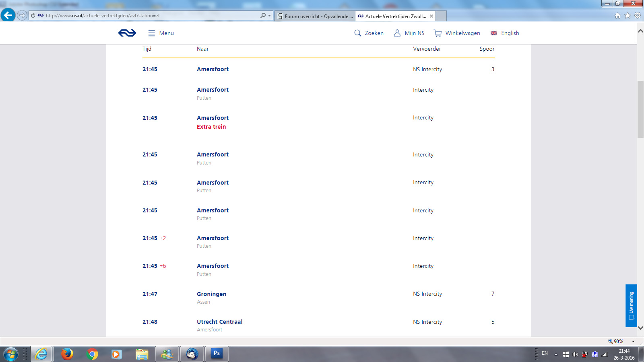Click the Vervoerder column header
This screenshot has width=644, height=362.
(x=427, y=49)
